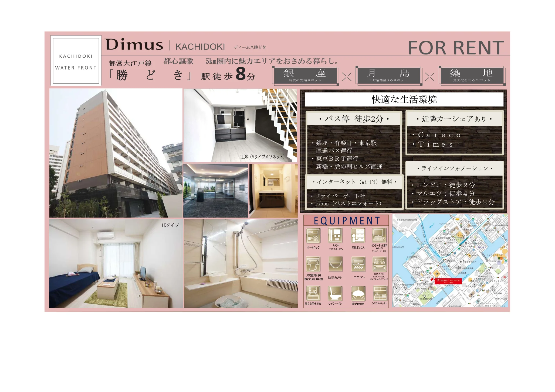Click the free internet Wi-Fi computer icon

tap(379, 235)
